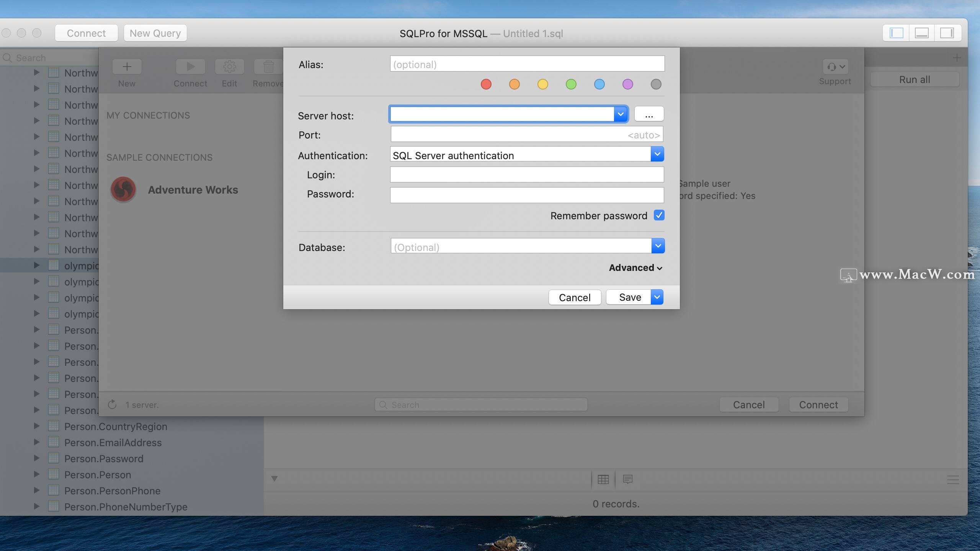This screenshot has height=551, width=980.
Task: Click the Connect toolbar button
Action: (86, 33)
